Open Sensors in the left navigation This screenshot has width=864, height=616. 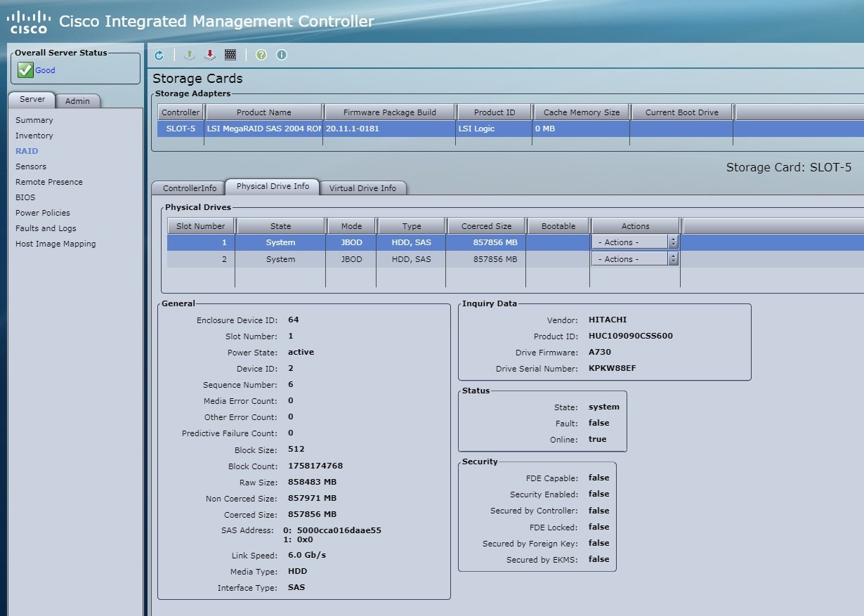pyautogui.click(x=31, y=166)
